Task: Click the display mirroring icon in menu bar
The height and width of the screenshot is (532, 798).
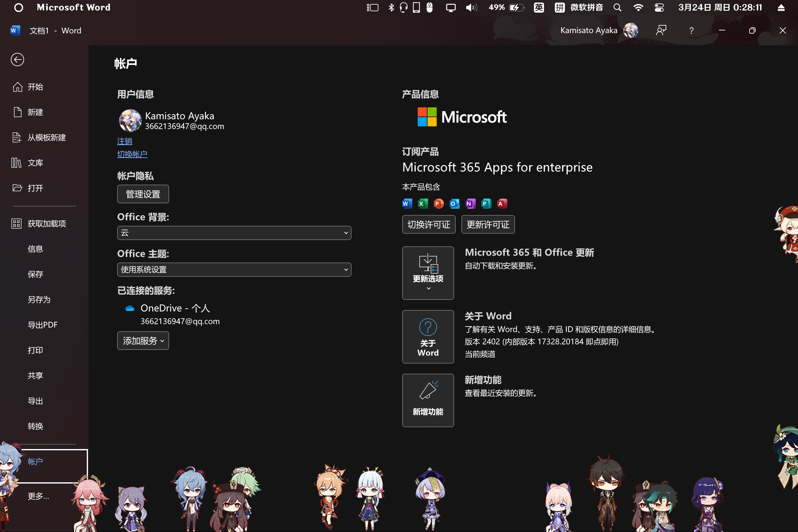Action: click(451, 8)
